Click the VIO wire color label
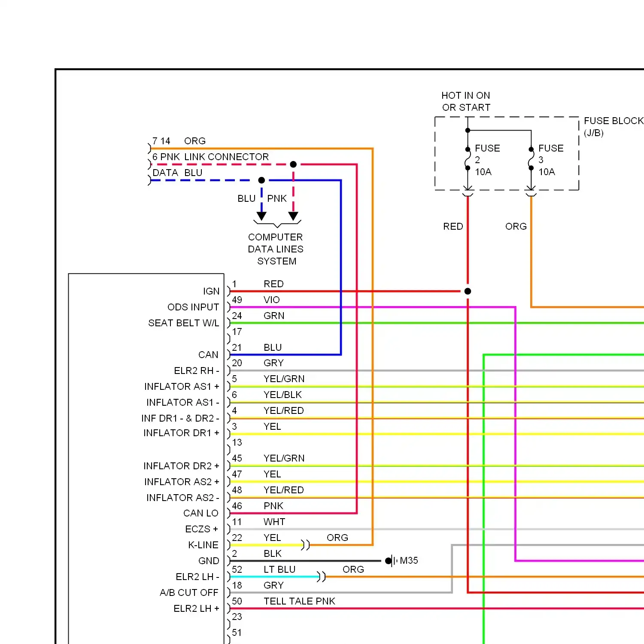The height and width of the screenshot is (644, 644). [x=272, y=300]
